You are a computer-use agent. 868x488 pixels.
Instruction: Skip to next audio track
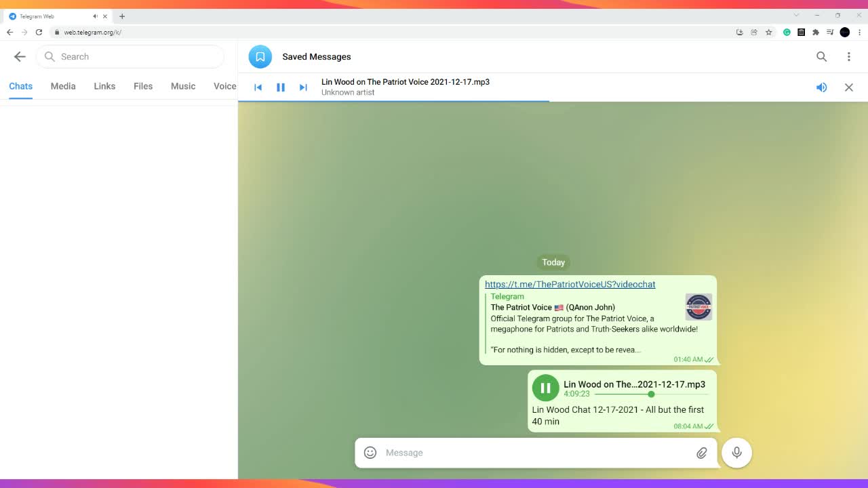303,87
